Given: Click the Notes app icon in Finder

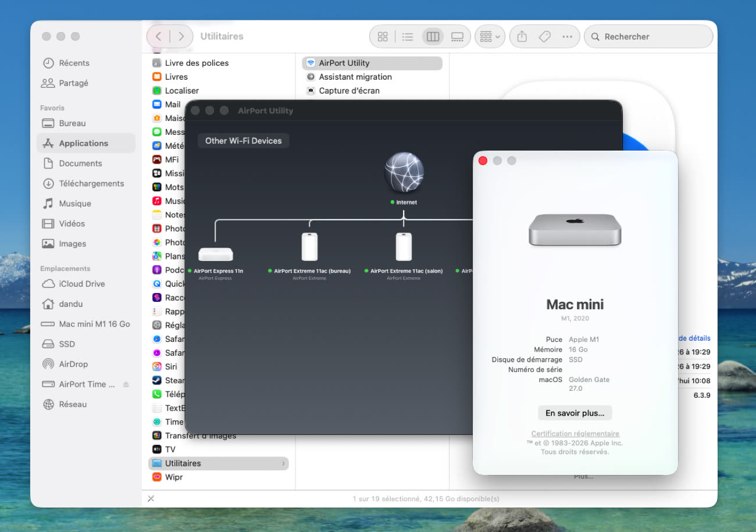Looking at the screenshot, I should (x=156, y=215).
